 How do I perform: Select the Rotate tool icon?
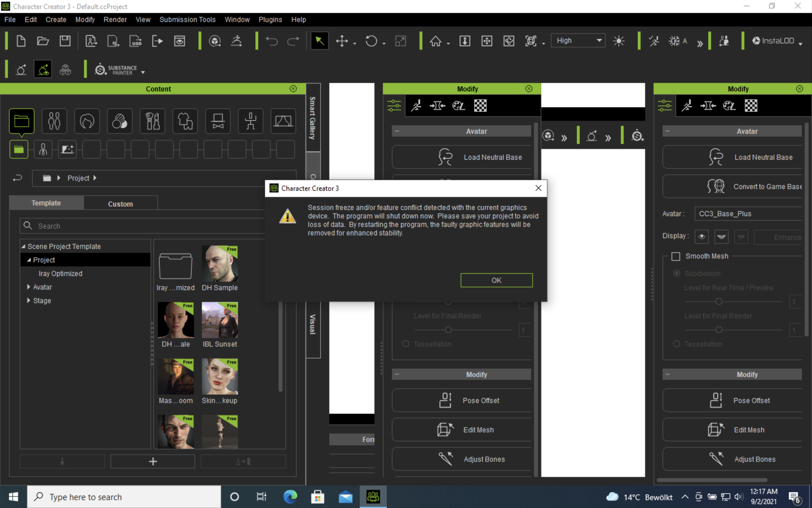point(371,41)
